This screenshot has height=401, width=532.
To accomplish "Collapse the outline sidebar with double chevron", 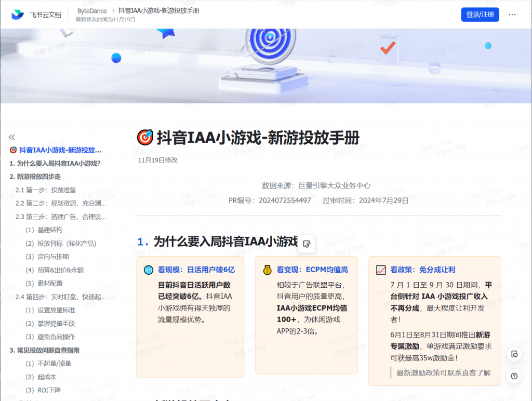I will 12,137.
